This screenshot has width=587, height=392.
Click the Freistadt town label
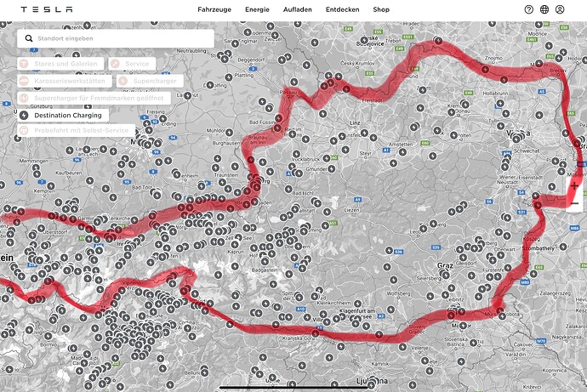pyautogui.click(x=372, y=100)
